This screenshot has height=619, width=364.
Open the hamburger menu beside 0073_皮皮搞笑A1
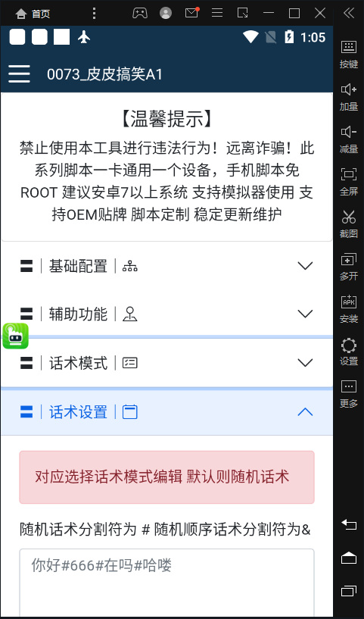(19, 73)
